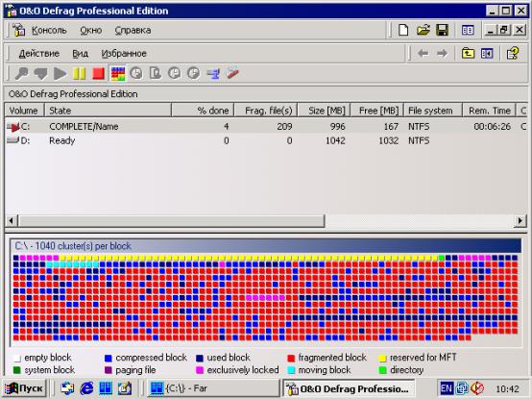The height and width of the screenshot is (399, 532).
Task: Sort by the Rem. Time column header
Action: pyautogui.click(x=489, y=111)
